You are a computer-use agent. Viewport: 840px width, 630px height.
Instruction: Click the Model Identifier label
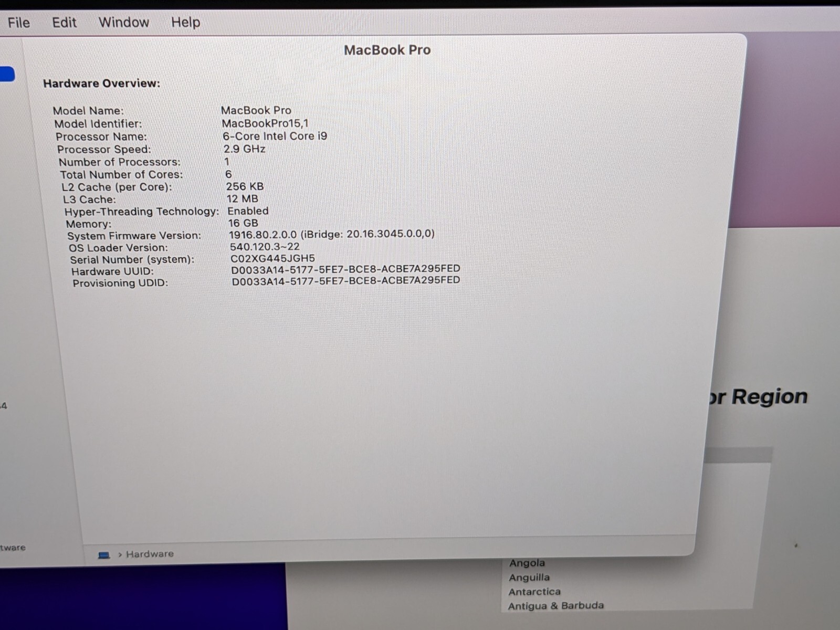[98, 124]
